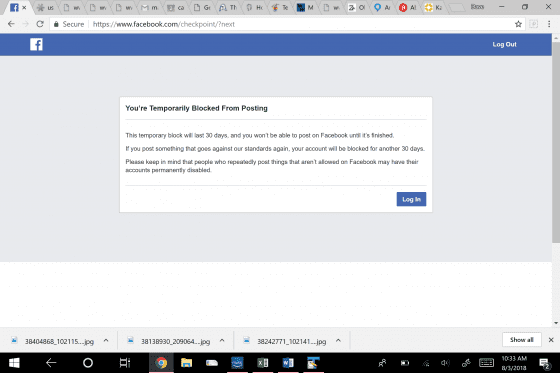Image resolution: width=560 pixels, height=373 pixels.
Task: Check battery status icon in tray
Action: point(405,363)
